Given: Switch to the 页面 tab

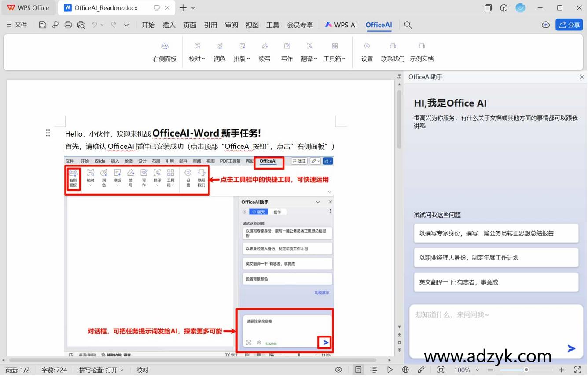Looking at the screenshot, I should tap(190, 25).
